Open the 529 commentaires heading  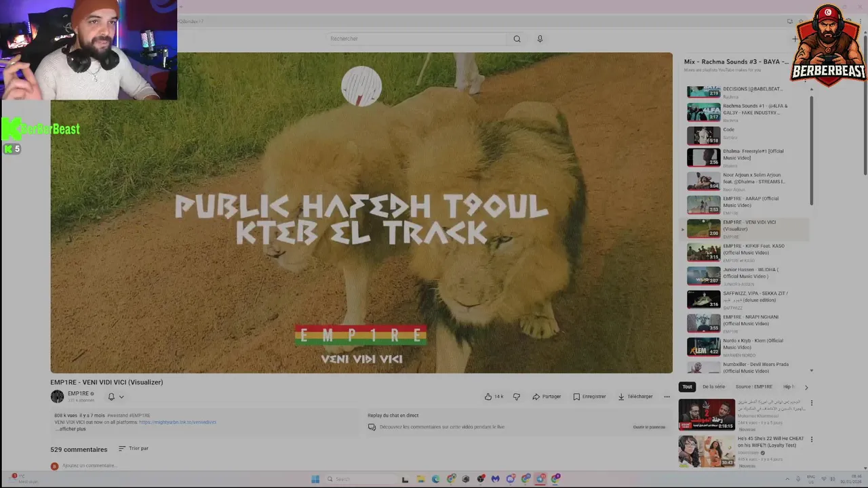(79, 449)
